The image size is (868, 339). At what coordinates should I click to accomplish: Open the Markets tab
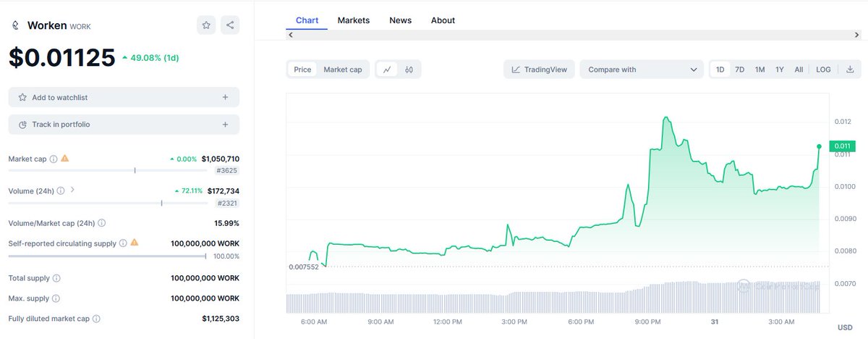(x=354, y=20)
